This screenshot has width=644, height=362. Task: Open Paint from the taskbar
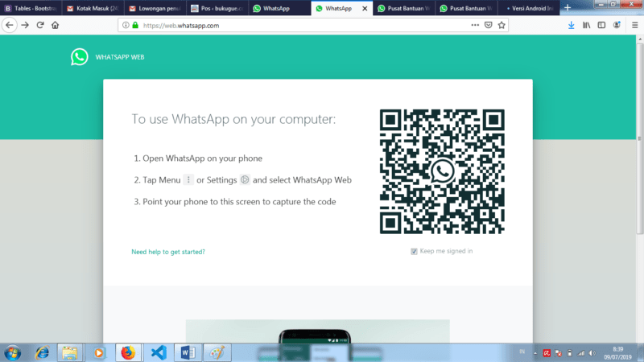tap(217, 352)
